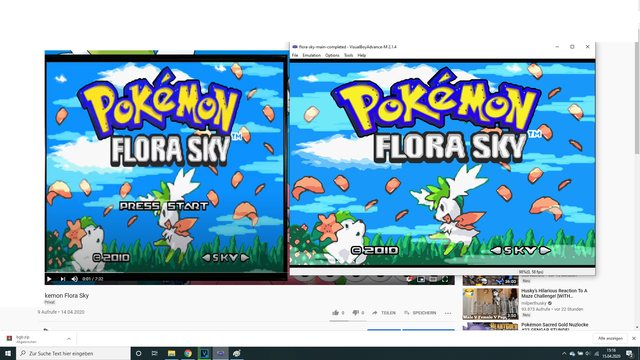This screenshot has width=640, height=360.
Task: Switch YouTube player to theater mode
Action: [433, 280]
